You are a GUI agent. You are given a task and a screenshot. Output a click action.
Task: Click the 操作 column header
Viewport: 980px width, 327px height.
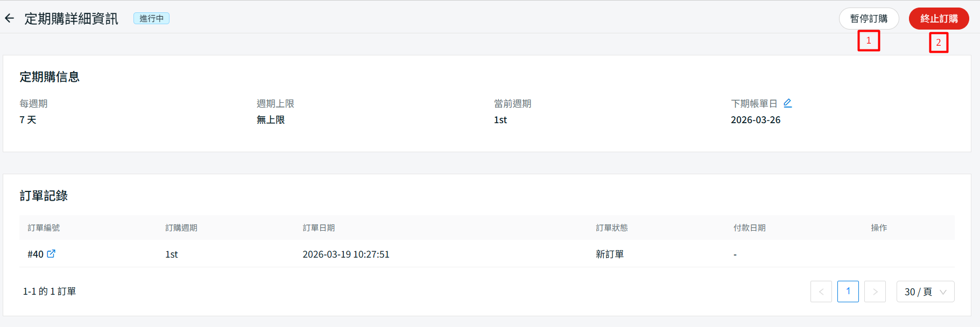pos(879,228)
